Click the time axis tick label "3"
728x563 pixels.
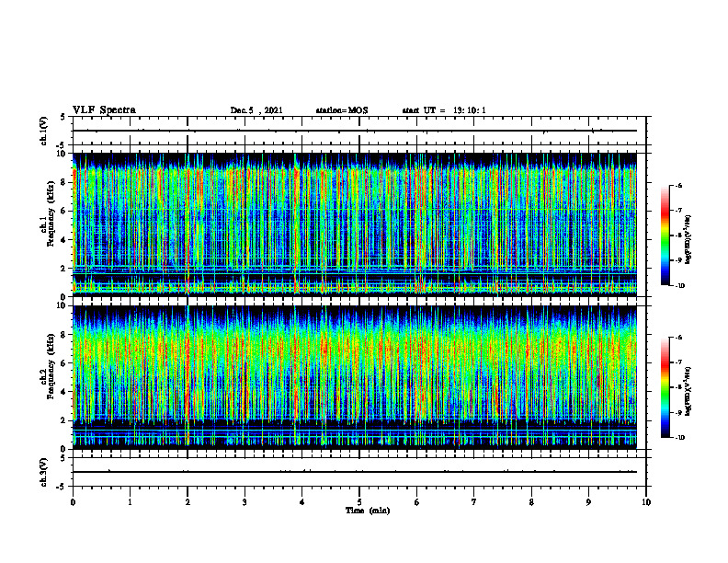(x=245, y=502)
